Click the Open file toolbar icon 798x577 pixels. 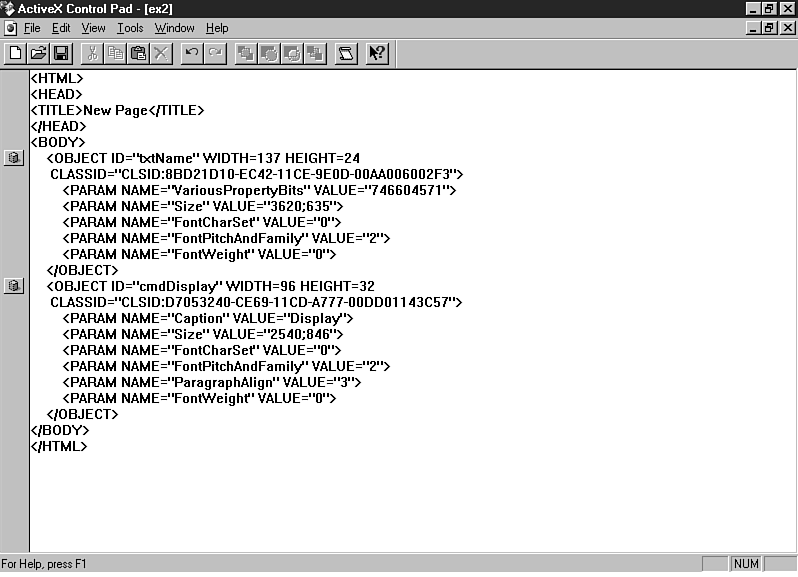click(38, 53)
